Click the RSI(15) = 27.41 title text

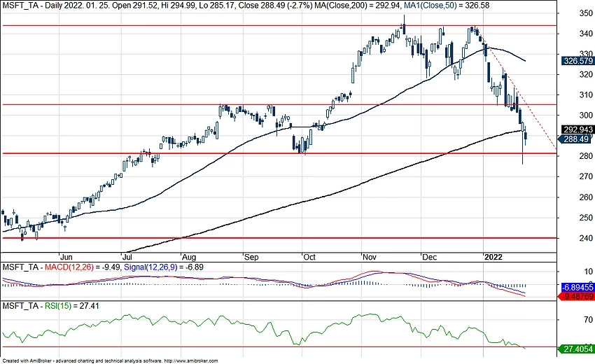point(72,306)
